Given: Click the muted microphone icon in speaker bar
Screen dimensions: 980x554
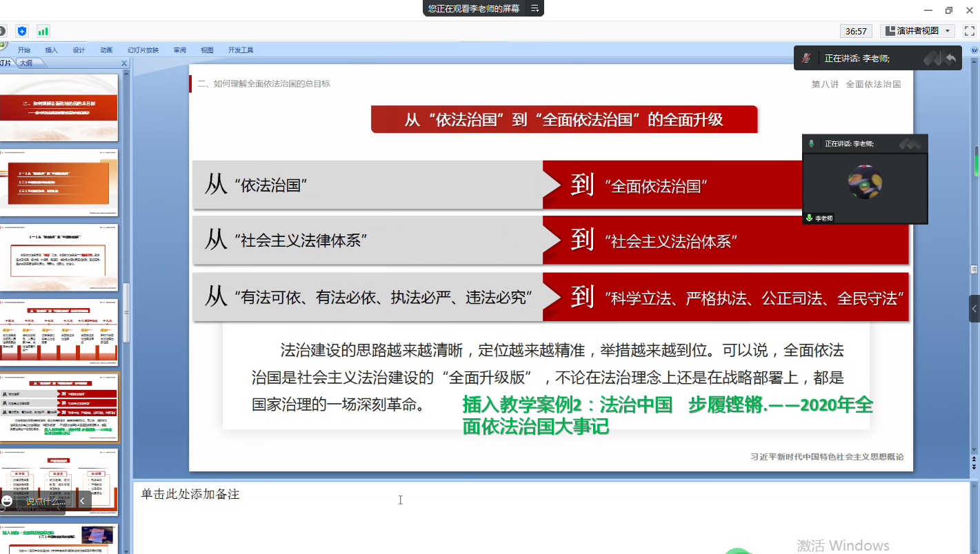Looking at the screenshot, I should (x=806, y=59).
